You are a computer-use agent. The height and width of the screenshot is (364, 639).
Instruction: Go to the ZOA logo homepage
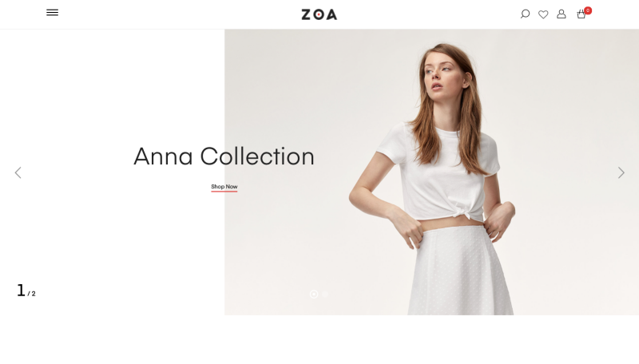(x=319, y=14)
